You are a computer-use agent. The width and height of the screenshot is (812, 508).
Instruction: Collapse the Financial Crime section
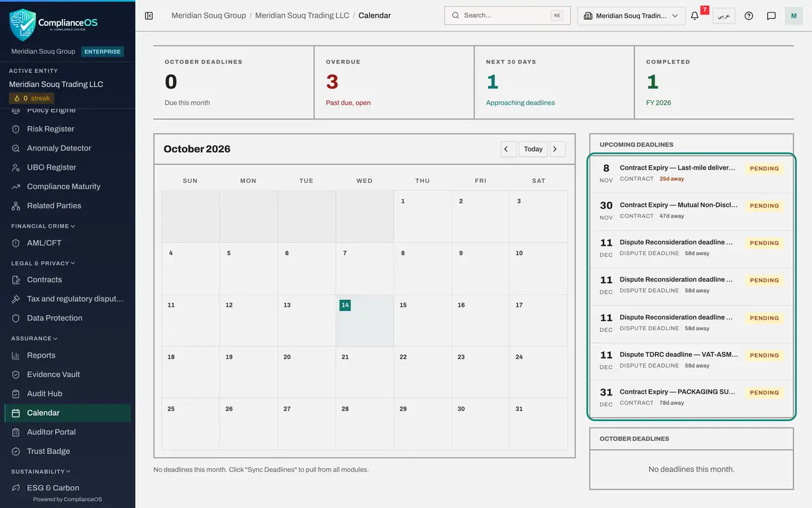[43, 226]
